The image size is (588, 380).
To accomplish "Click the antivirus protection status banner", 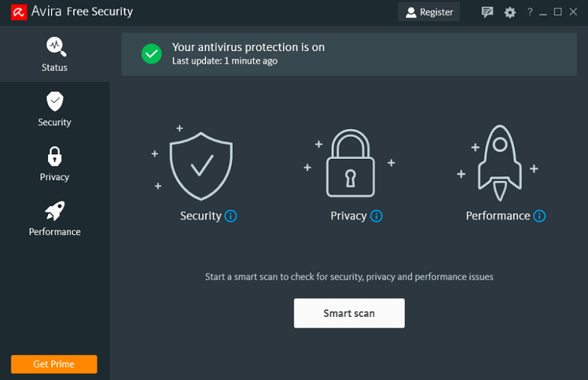I will (349, 54).
